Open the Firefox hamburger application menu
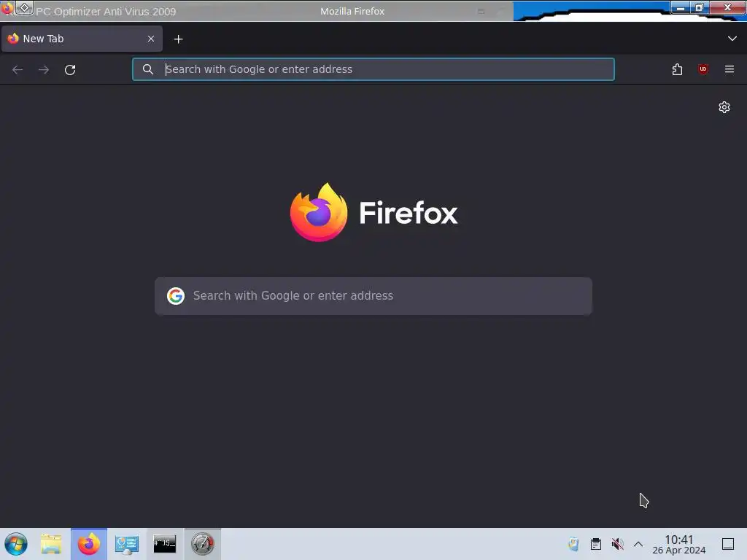Screen dimensions: 747x560 point(729,69)
